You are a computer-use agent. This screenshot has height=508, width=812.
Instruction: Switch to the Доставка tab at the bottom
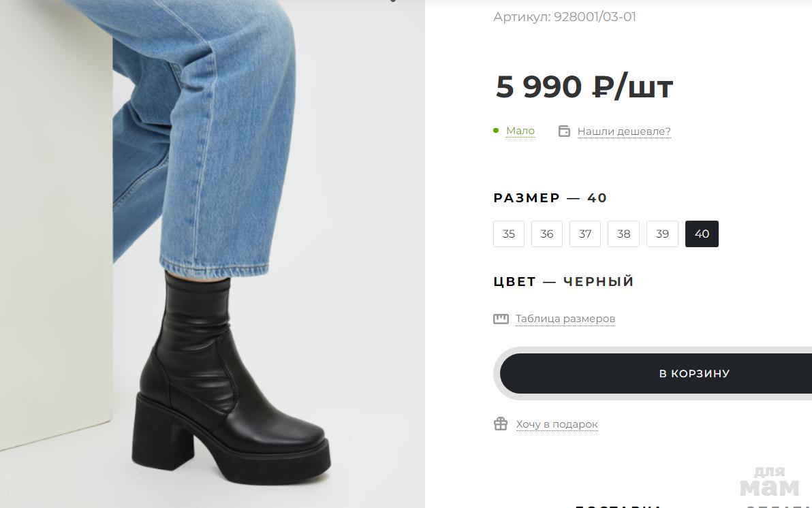619,506
